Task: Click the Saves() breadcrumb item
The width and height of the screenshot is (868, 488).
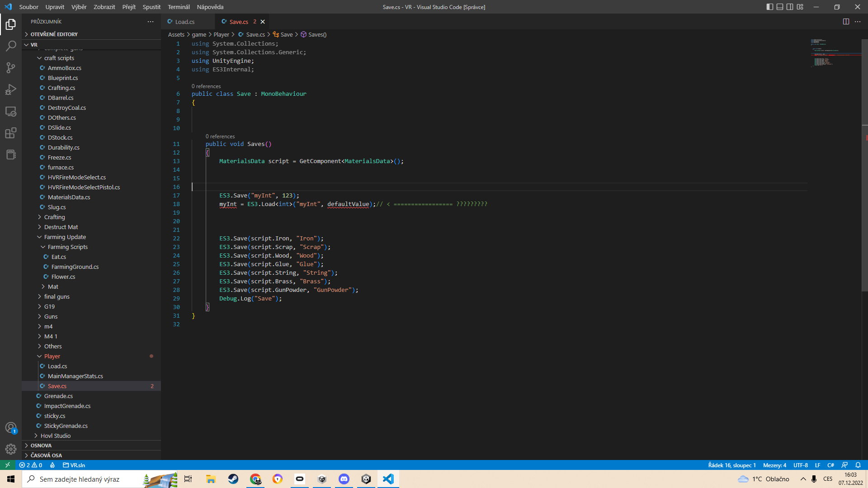Action: click(313, 34)
